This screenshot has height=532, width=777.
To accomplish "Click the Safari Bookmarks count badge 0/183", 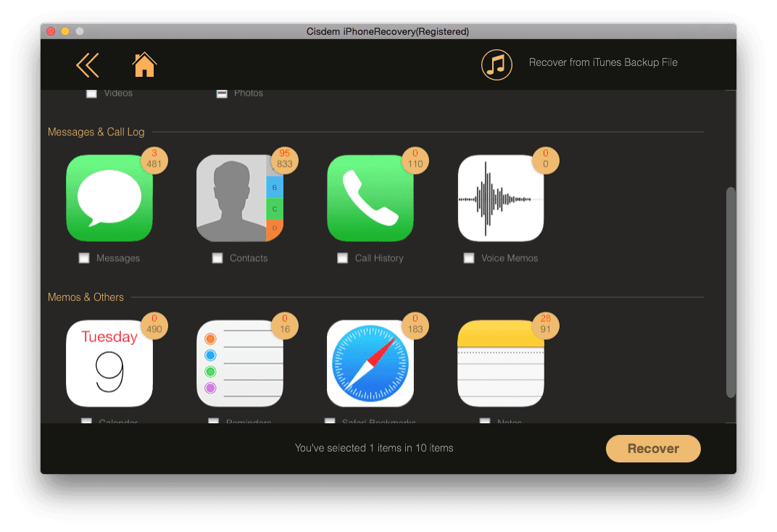I will coord(415,325).
